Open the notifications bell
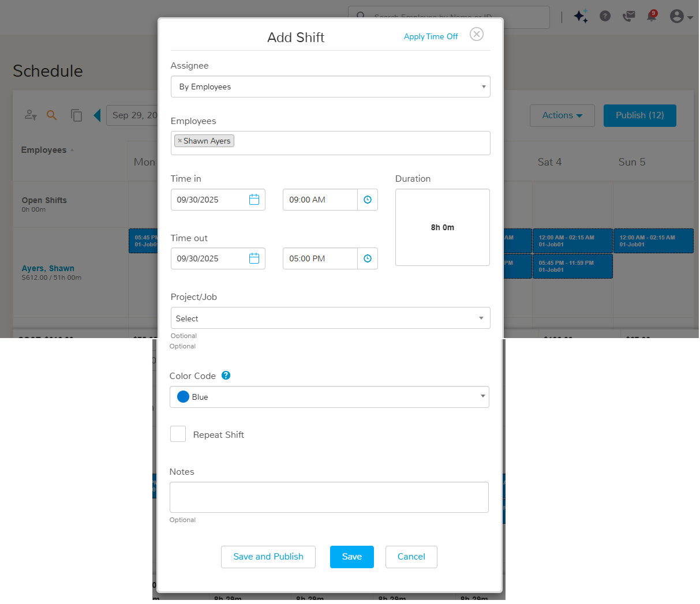The height and width of the screenshot is (604, 700). pos(652,16)
